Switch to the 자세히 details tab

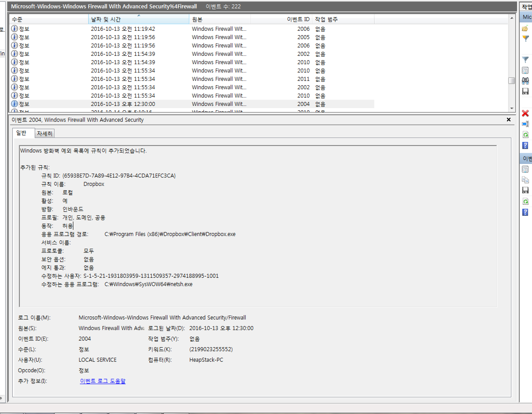45,134
